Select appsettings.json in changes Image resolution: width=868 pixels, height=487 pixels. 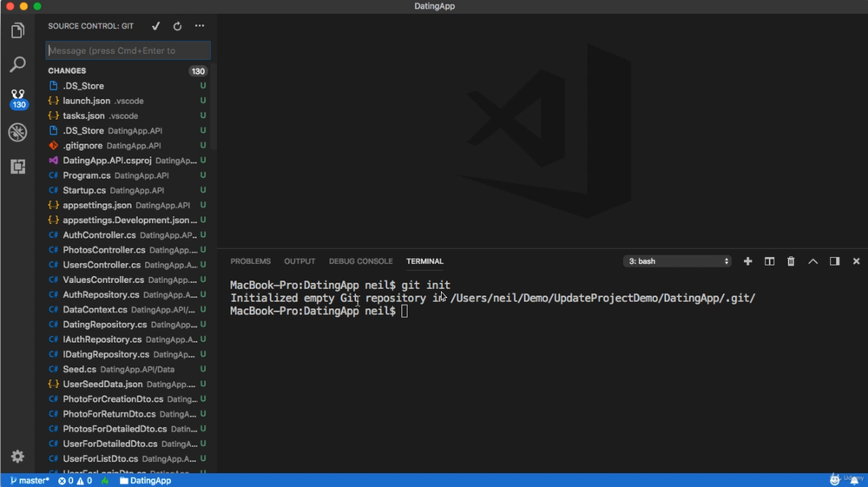point(127,206)
